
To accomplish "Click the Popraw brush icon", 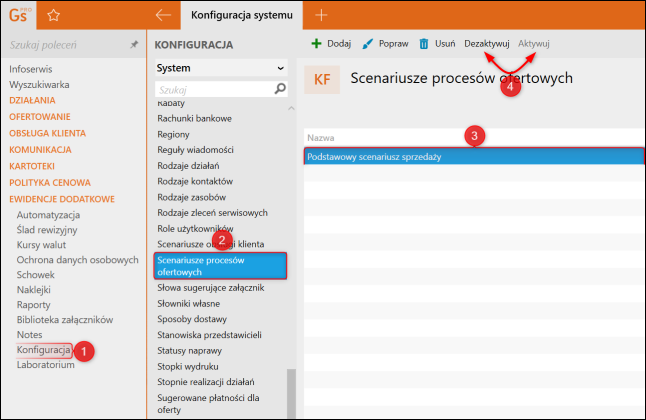I will [367, 43].
